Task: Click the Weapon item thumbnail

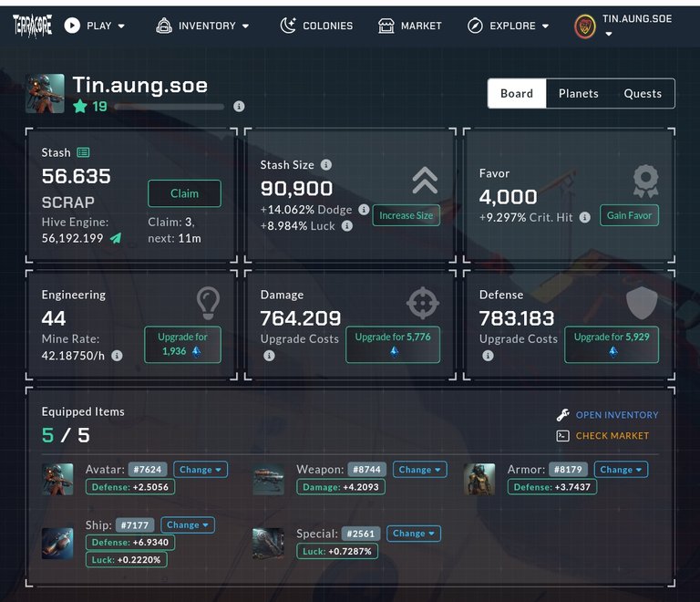Action: point(268,479)
